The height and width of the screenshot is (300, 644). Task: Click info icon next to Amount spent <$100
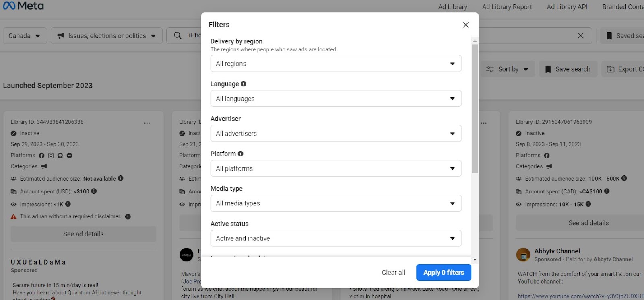(x=94, y=191)
